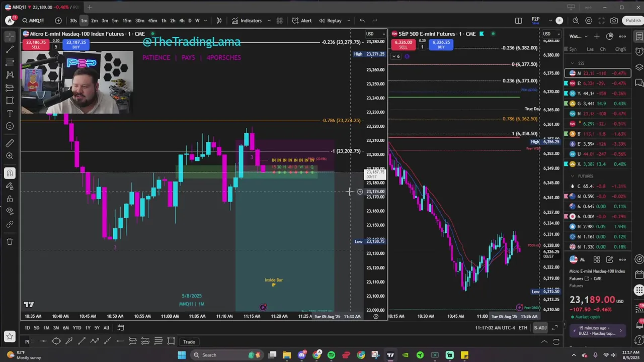Image resolution: width=644 pixels, height=362 pixels.
Task: Open the user profile avatar menu
Action: click(x=10, y=21)
